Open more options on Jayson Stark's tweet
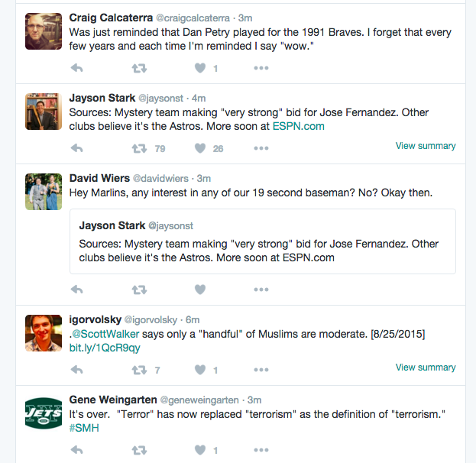Image resolution: width=476 pixels, height=463 pixels. (261, 148)
